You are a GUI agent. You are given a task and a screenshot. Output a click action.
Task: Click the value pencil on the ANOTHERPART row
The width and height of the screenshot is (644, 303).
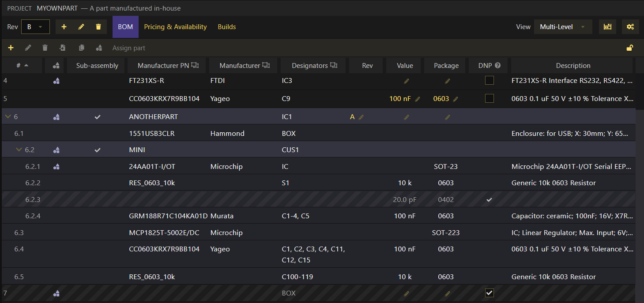(407, 117)
